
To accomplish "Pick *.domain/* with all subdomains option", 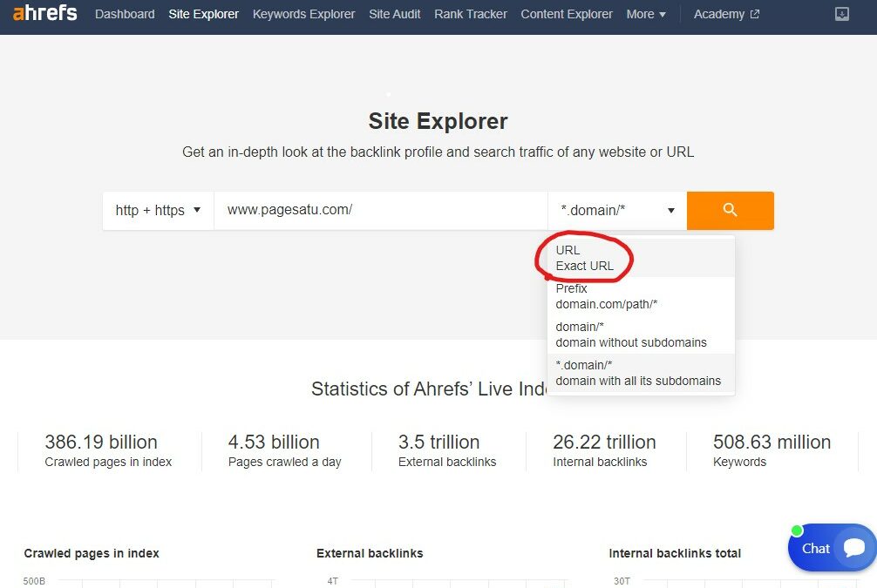I will [641, 373].
